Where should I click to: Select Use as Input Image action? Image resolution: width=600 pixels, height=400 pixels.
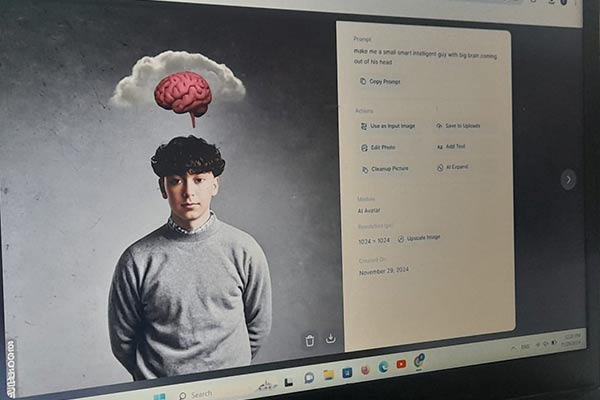(388, 126)
